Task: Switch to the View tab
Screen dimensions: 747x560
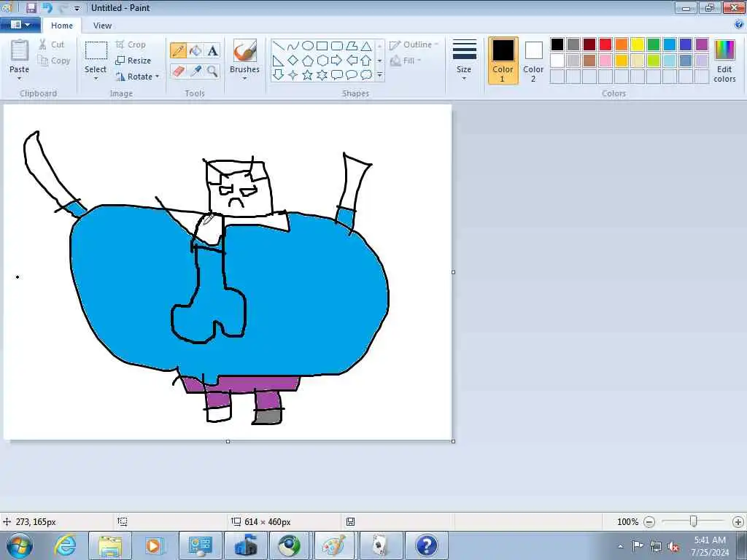Action: click(x=102, y=26)
